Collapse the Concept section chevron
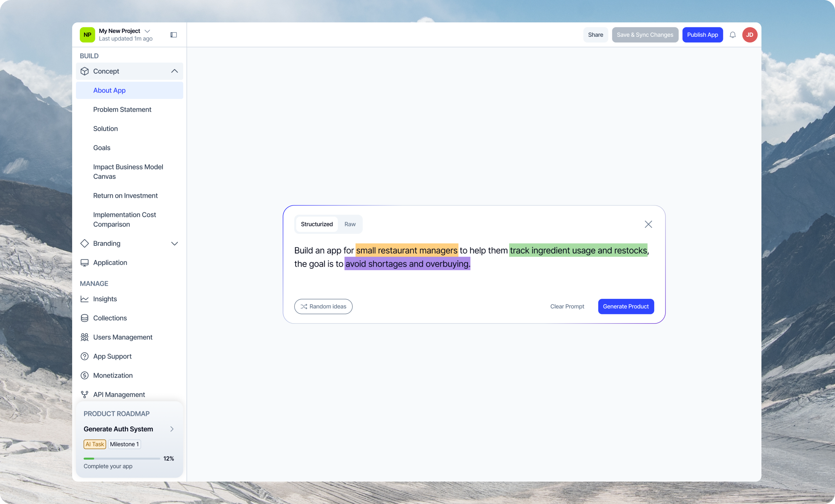 [x=174, y=71]
